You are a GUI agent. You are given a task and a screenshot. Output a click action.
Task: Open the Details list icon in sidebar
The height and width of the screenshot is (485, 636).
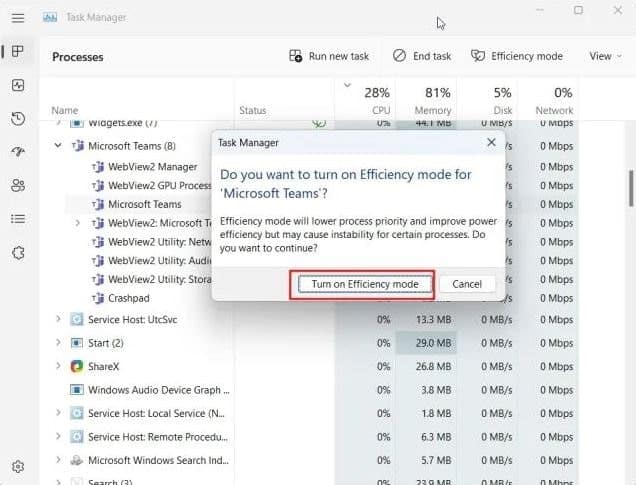(18, 219)
